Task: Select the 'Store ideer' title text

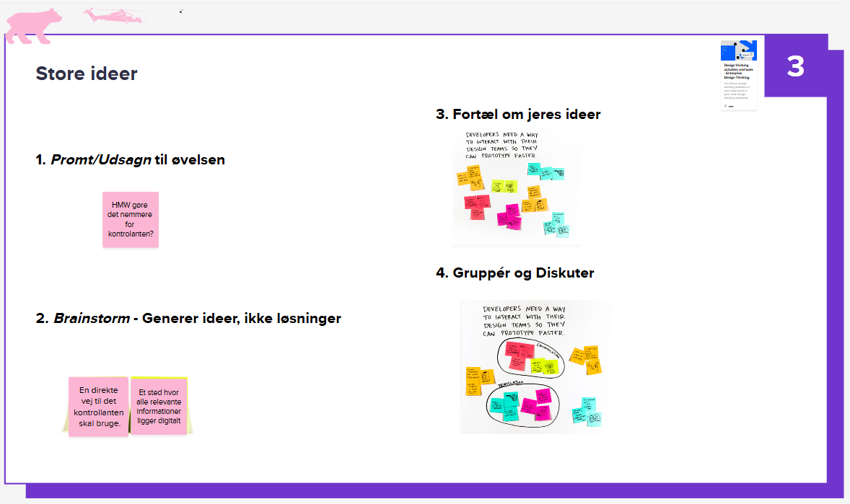Action: pos(87,73)
